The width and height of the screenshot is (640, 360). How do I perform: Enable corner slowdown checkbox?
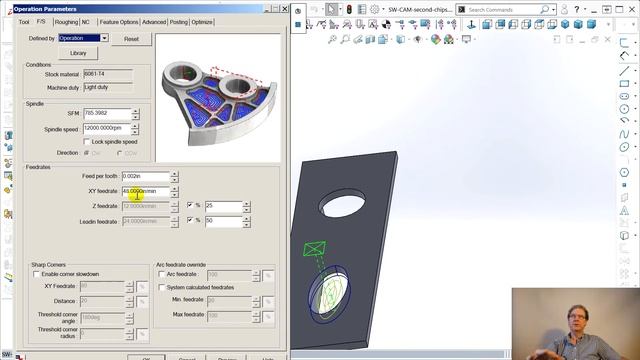36,274
